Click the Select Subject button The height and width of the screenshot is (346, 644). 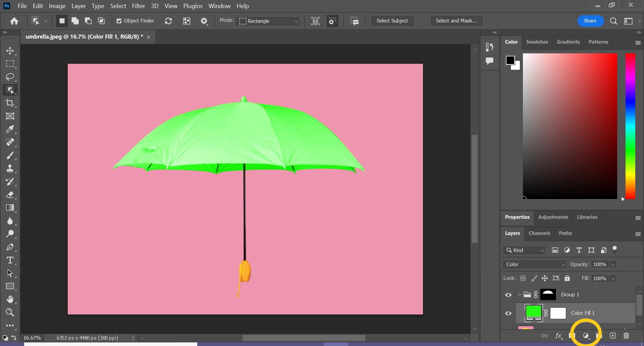[392, 21]
